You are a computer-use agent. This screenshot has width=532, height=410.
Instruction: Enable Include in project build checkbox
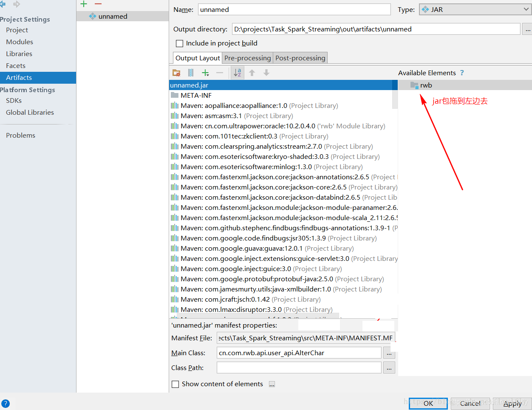[179, 43]
